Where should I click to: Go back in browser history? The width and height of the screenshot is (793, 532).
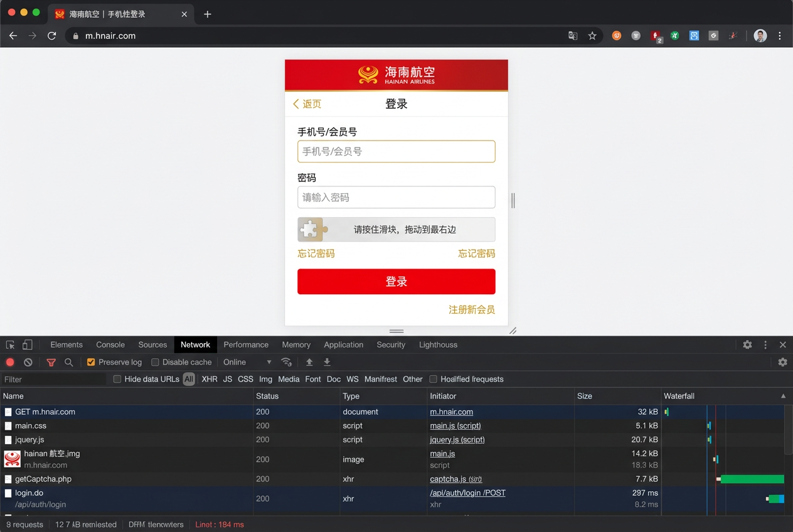[13, 36]
